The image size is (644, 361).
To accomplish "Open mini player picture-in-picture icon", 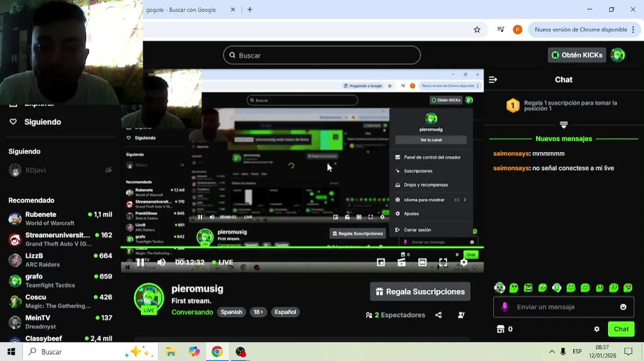I will [x=381, y=262].
